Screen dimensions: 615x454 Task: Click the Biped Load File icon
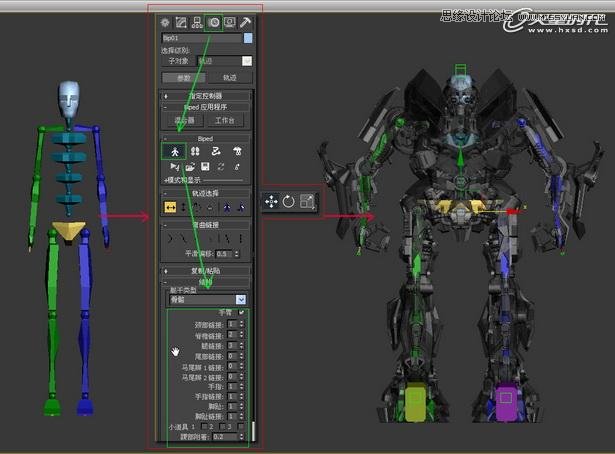click(x=190, y=167)
